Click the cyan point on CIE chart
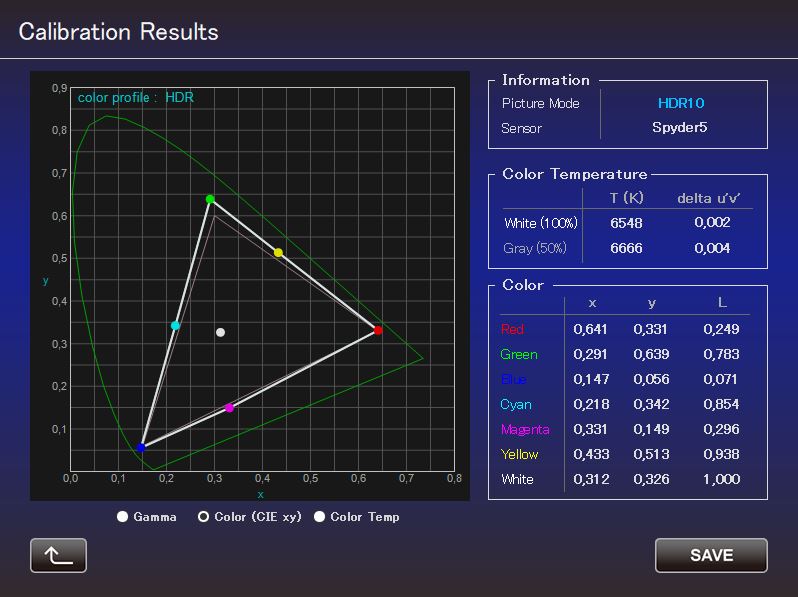The width and height of the screenshot is (798, 597). point(175,326)
